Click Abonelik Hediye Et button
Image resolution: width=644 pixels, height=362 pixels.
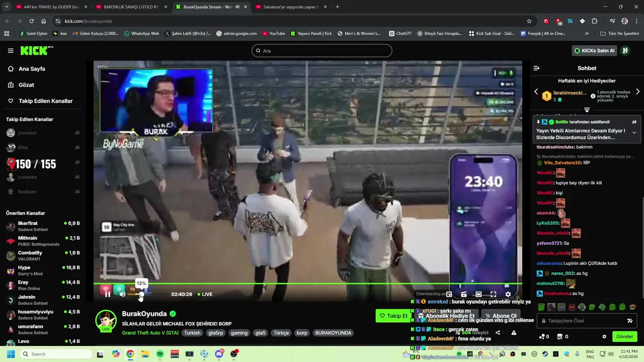tap(446, 316)
